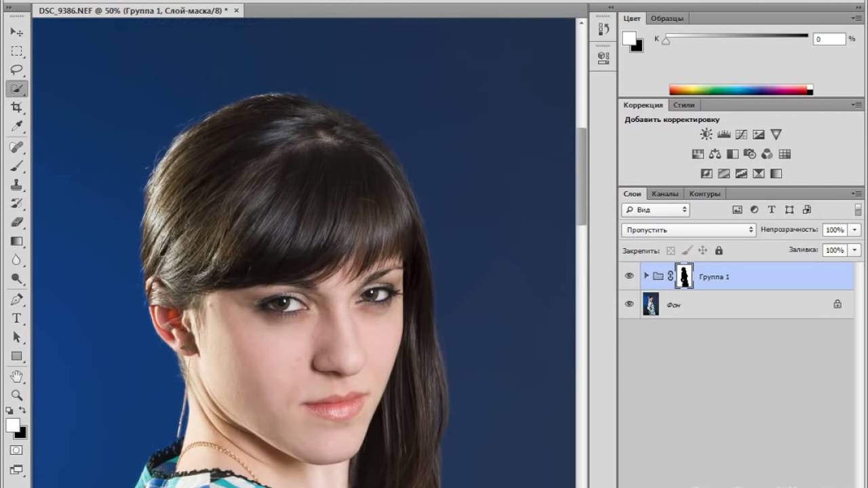
Task: Toggle lock image pixels
Action: pyautogui.click(x=687, y=250)
